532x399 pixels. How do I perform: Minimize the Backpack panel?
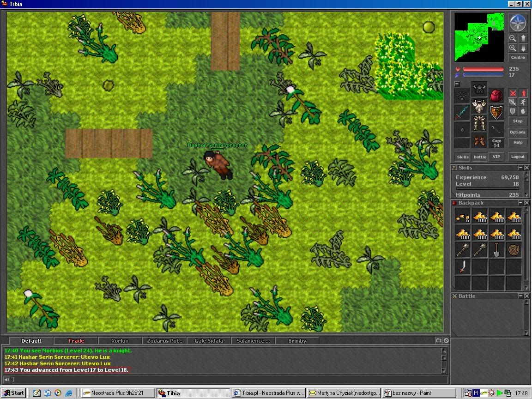point(520,203)
